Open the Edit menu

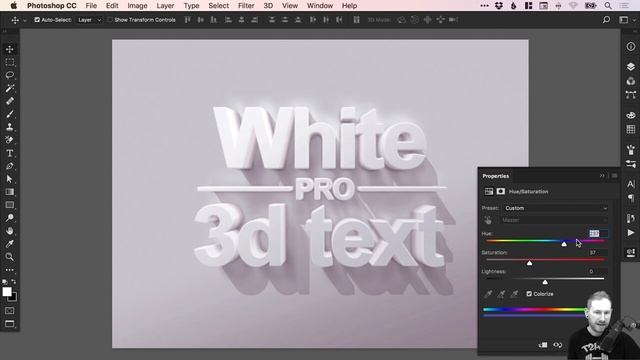click(112, 6)
